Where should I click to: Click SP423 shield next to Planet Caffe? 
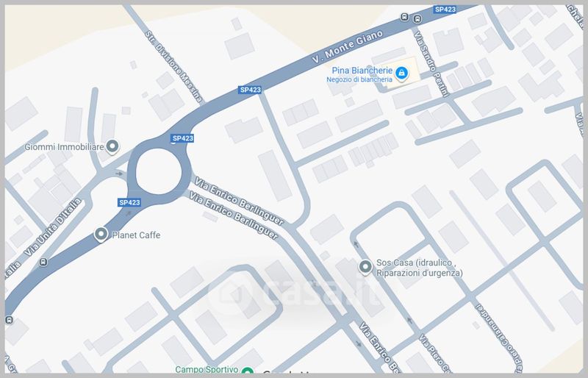[x=129, y=202]
